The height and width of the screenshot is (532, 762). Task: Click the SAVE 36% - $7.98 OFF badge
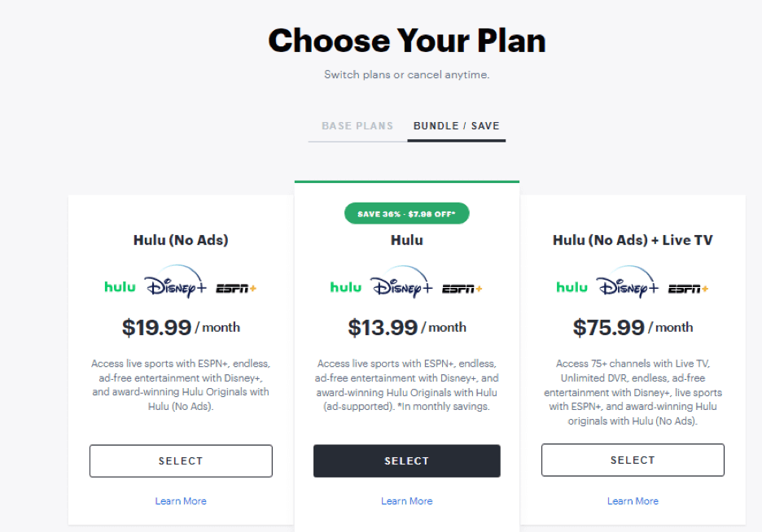pos(406,212)
